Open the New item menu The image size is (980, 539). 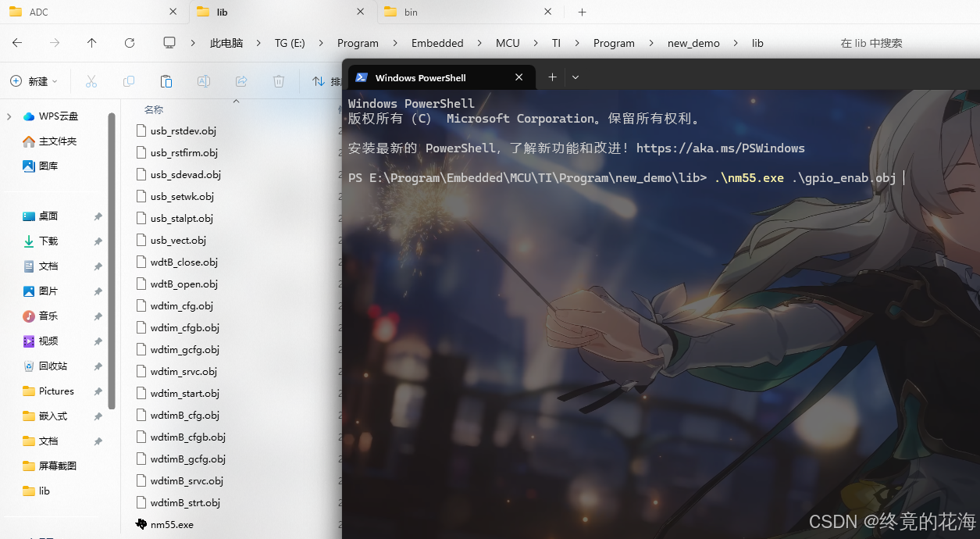[x=34, y=81]
